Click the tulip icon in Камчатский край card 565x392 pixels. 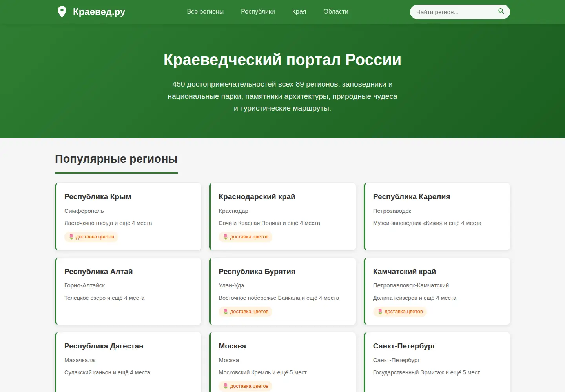pos(380,312)
